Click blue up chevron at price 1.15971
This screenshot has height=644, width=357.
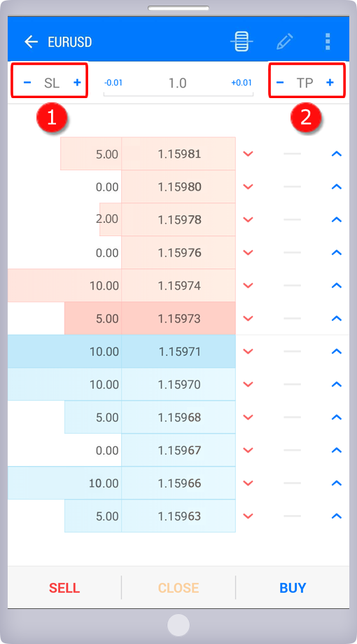click(x=337, y=351)
